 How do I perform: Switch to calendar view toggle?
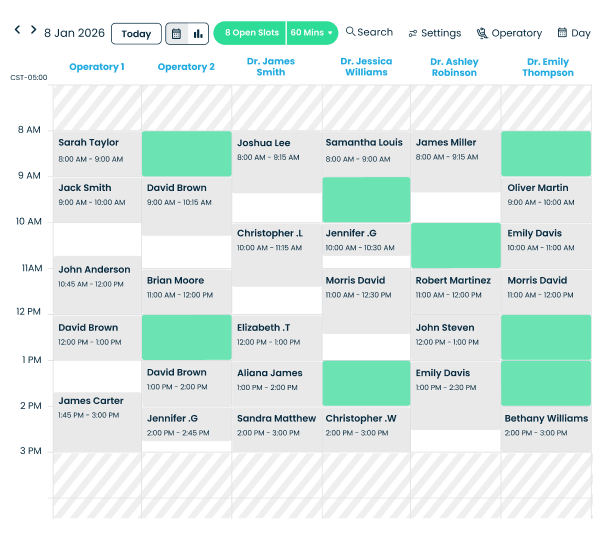click(177, 33)
